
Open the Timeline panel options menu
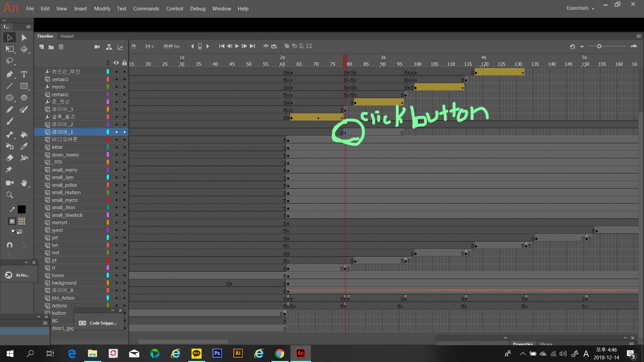coord(639,36)
